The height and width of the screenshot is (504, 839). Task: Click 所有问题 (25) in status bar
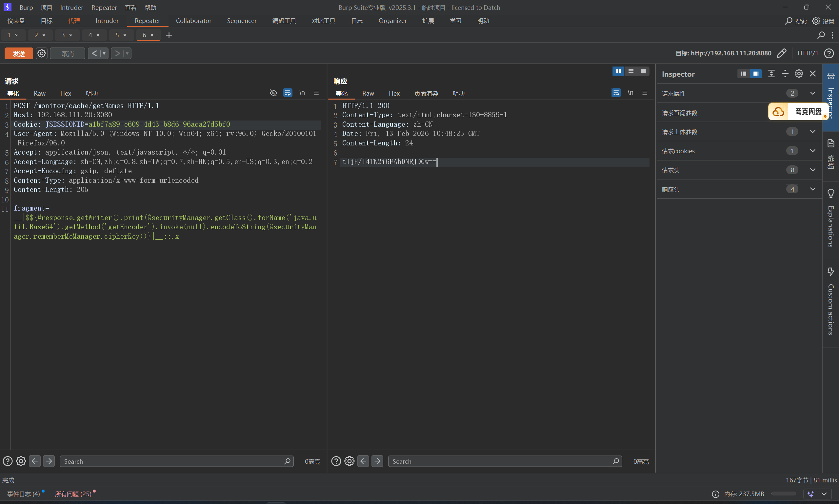[x=73, y=494]
